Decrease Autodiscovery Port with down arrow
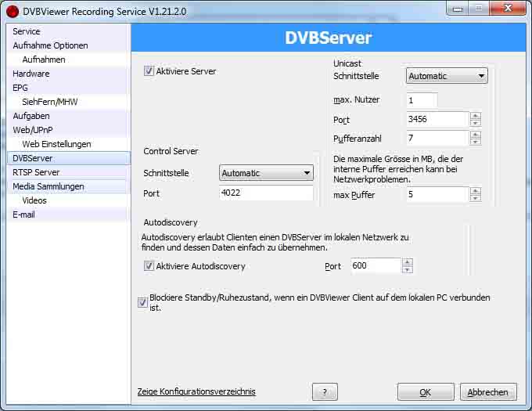This screenshot has height=411, width=532. point(407,269)
